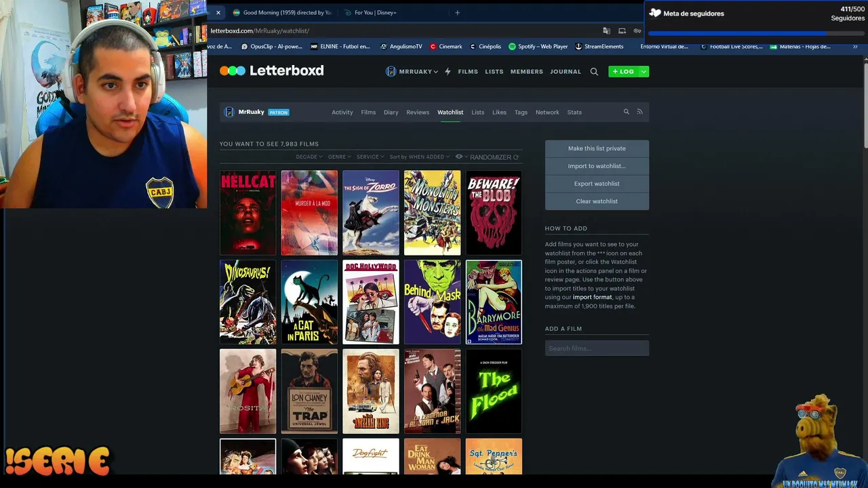Open the Materias Hojas bookmark

[x=801, y=47]
